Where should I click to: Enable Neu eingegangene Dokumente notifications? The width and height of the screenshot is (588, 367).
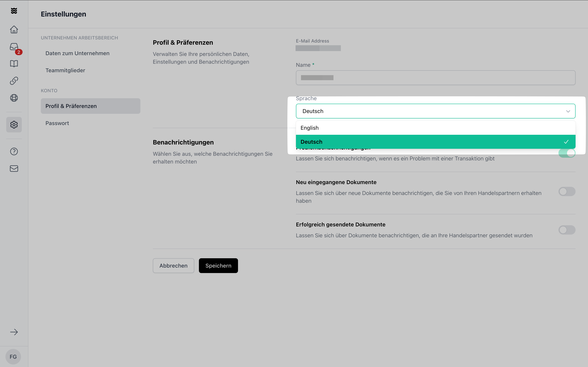[x=567, y=191]
